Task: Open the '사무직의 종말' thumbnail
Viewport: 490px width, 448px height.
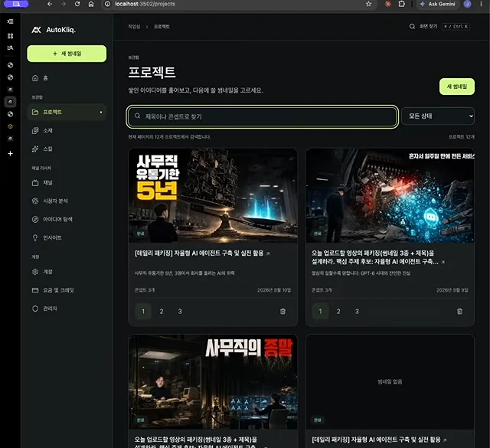Action: click(213, 381)
